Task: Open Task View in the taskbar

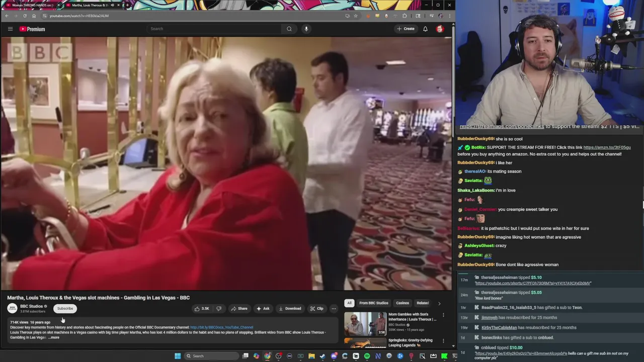Action: tap(245, 356)
